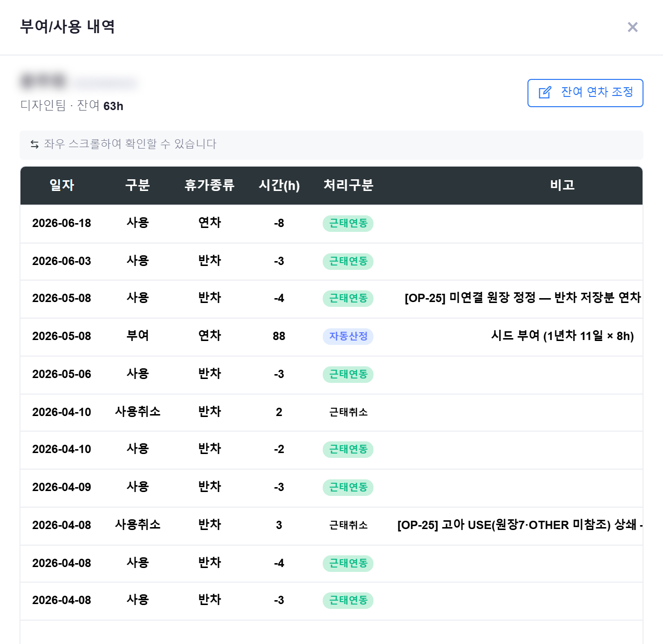
Task: Click the 일자 column header
Action: pos(62,185)
